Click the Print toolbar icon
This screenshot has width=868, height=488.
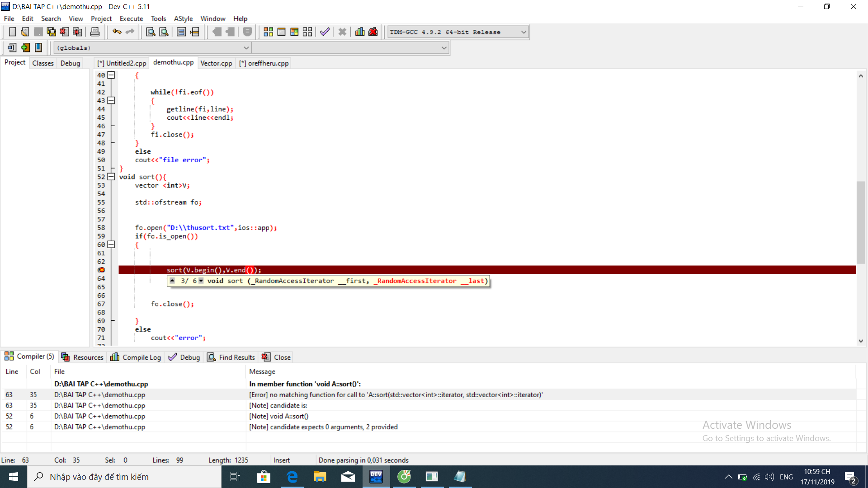[x=95, y=32]
